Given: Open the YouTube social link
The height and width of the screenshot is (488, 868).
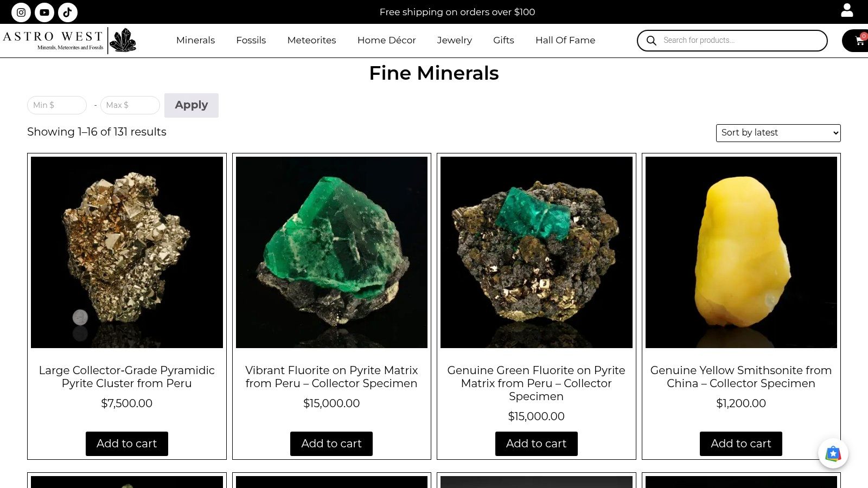Looking at the screenshot, I should pyautogui.click(x=44, y=12).
